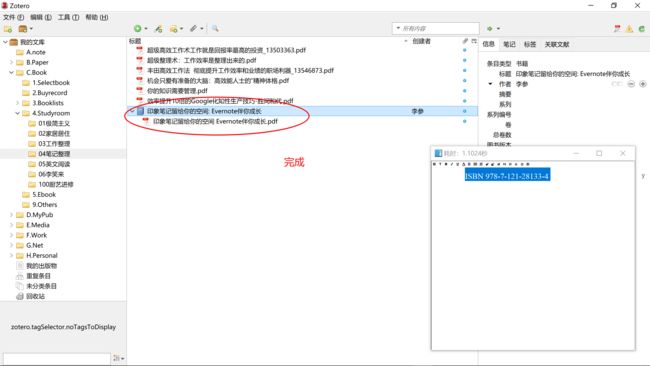Collapse 我的文库 library tree
Viewport: 650px width, 366px height.
point(5,42)
